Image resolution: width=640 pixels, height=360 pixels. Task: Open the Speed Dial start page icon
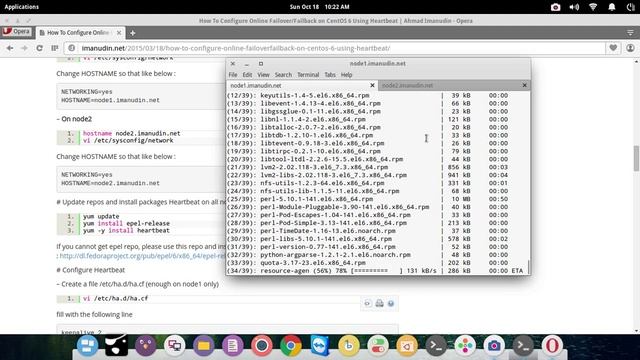click(x=55, y=48)
